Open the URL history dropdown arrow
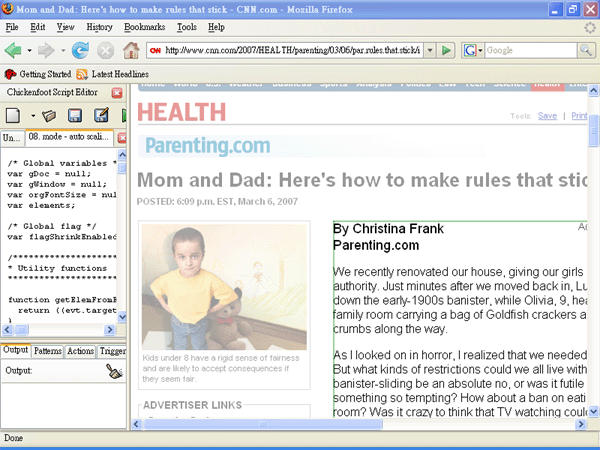 pyautogui.click(x=430, y=50)
